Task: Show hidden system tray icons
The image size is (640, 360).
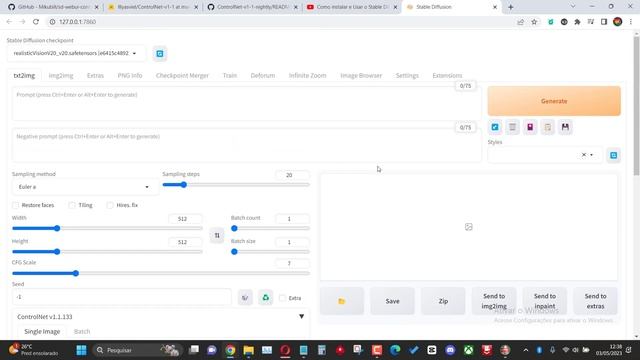Action: (x=526, y=350)
